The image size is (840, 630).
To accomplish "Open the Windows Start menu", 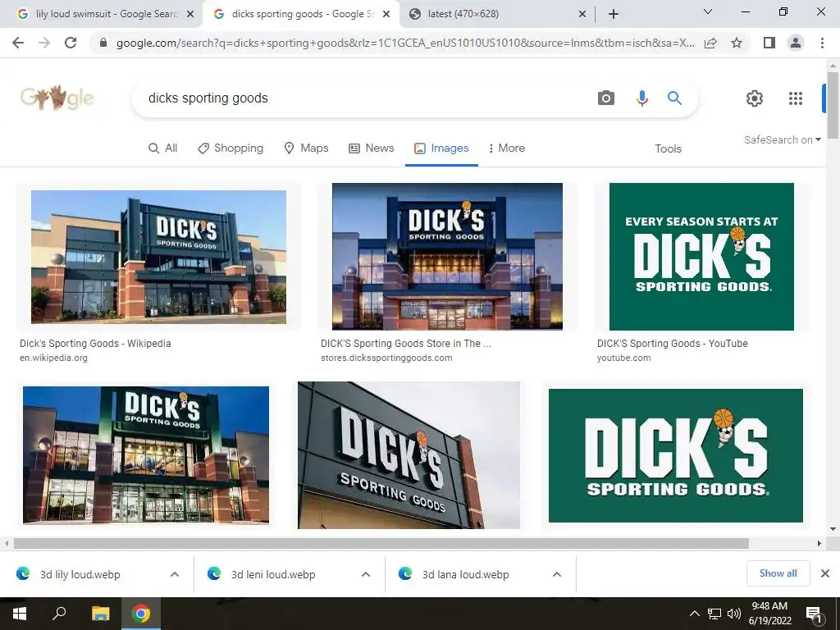I will pyautogui.click(x=20, y=614).
